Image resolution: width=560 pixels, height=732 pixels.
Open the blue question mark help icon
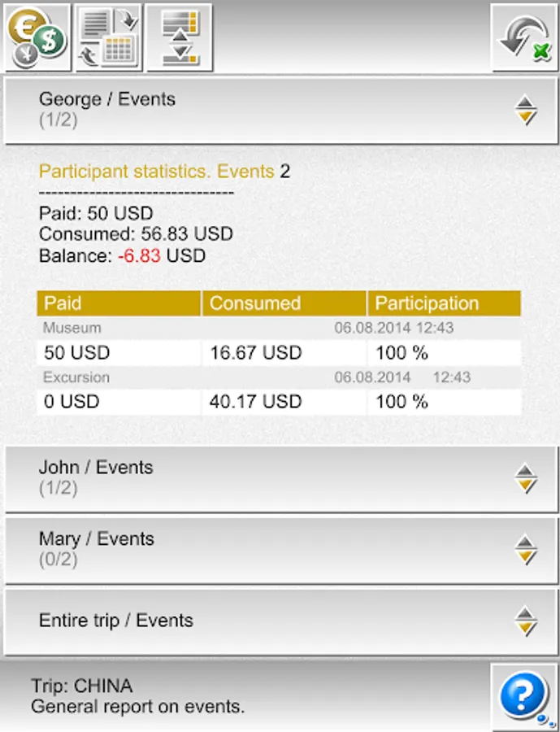[x=524, y=696]
